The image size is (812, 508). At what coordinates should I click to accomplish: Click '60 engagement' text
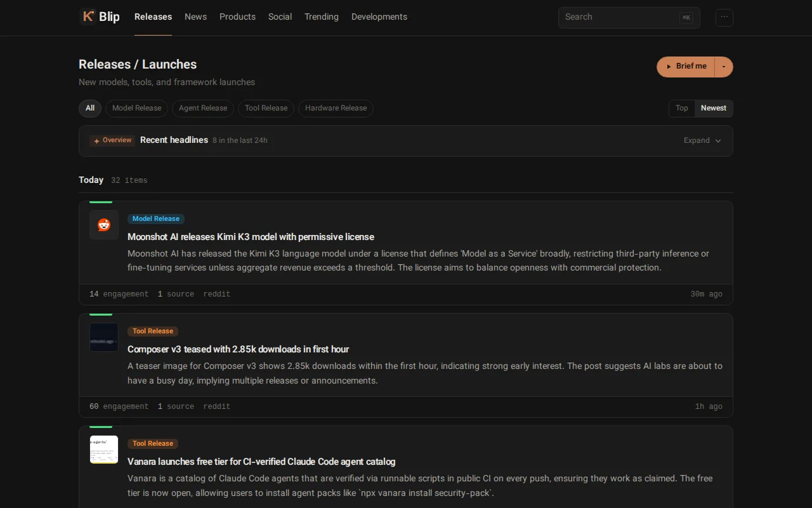[119, 407]
